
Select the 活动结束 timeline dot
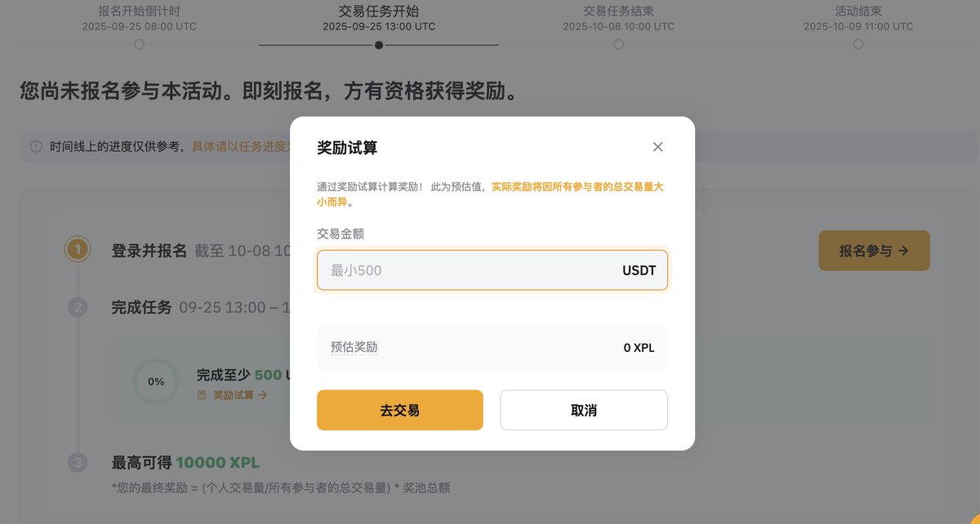tap(858, 45)
